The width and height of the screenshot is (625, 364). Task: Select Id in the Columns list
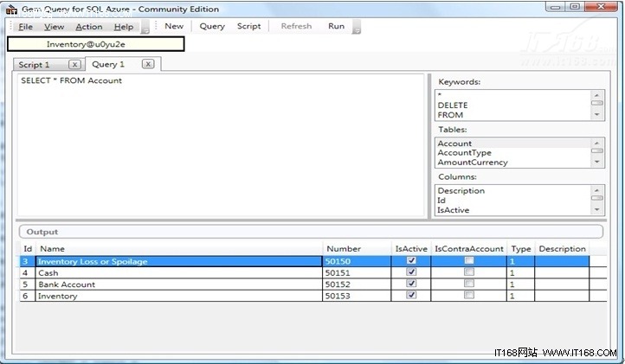click(513, 200)
